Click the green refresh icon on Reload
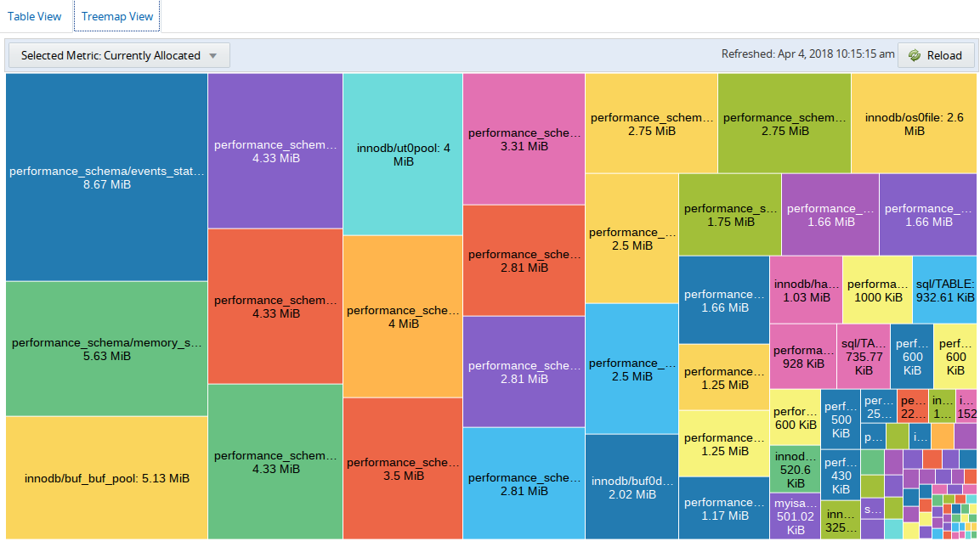This screenshot has height=541, width=980. point(915,55)
